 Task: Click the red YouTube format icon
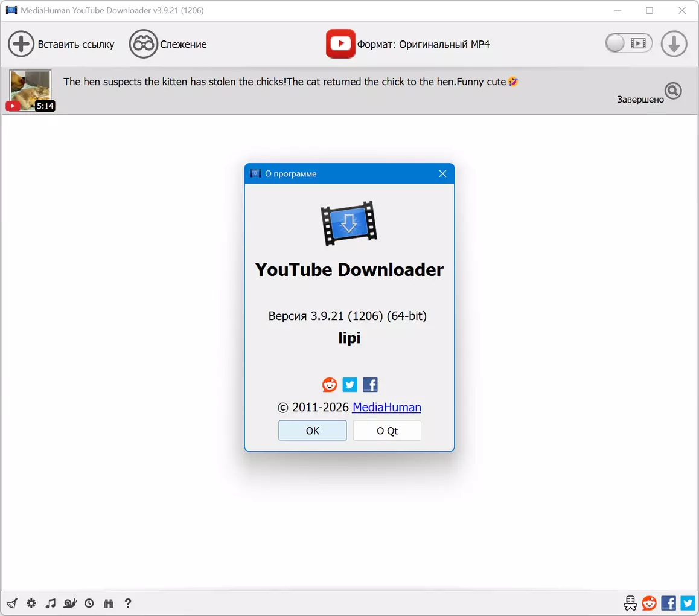pos(340,43)
